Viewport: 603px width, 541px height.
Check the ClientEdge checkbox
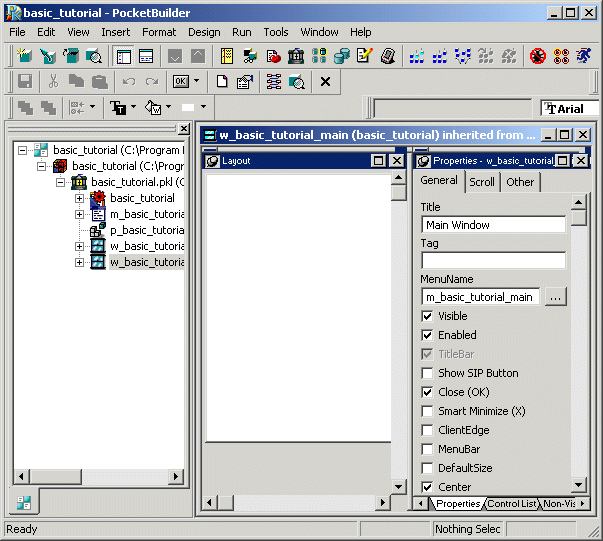point(427,430)
